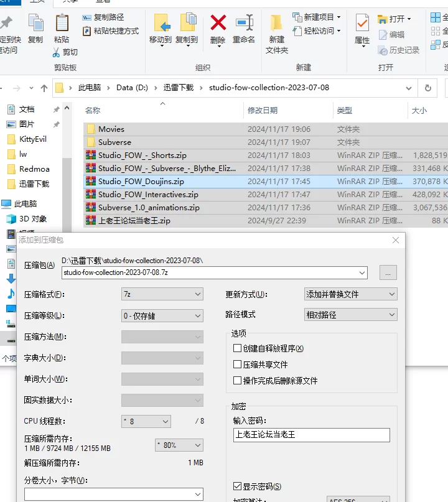
Task: Click the Cut scissors icon
Action: click(x=56, y=52)
